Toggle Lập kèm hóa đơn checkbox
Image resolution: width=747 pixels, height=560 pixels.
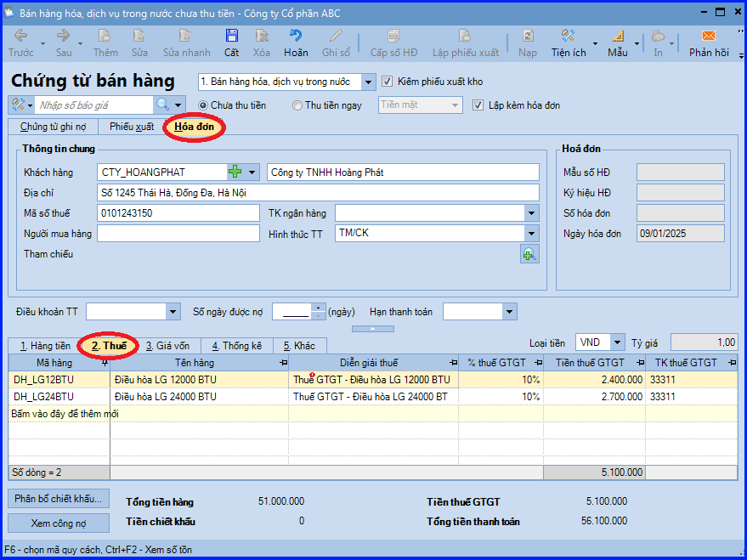pyautogui.click(x=478, y=105)
